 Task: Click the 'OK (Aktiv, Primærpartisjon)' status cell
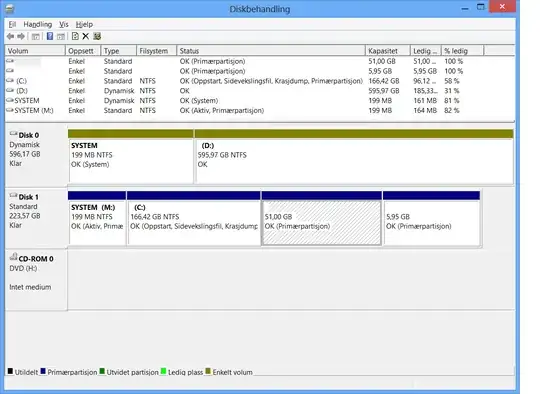[x=222, y=111]
